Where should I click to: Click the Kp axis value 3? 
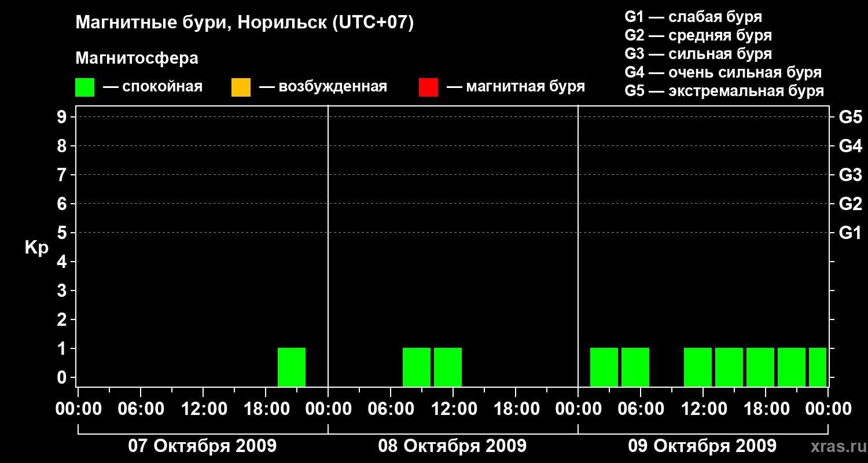pyautogui.click(x=63, y=291)
